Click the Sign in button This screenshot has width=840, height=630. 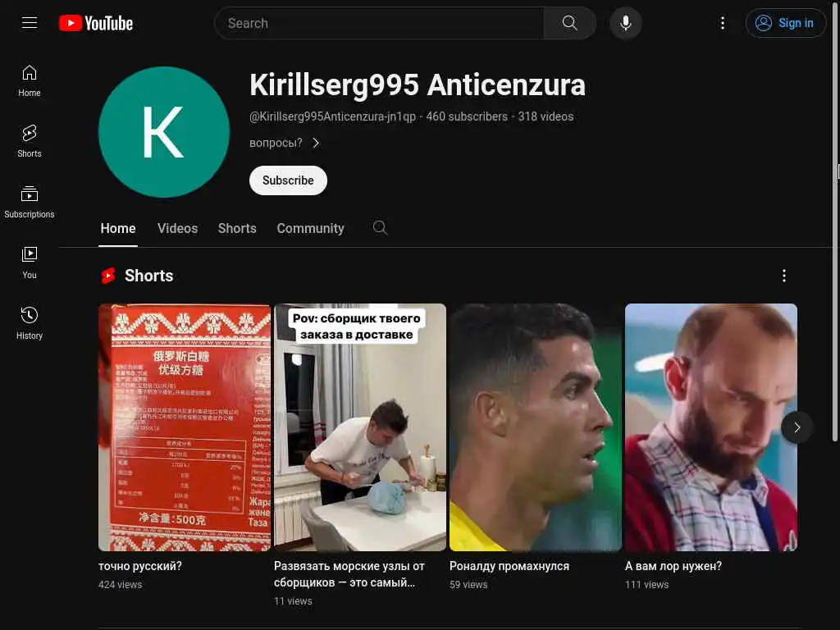coord(785,23)
